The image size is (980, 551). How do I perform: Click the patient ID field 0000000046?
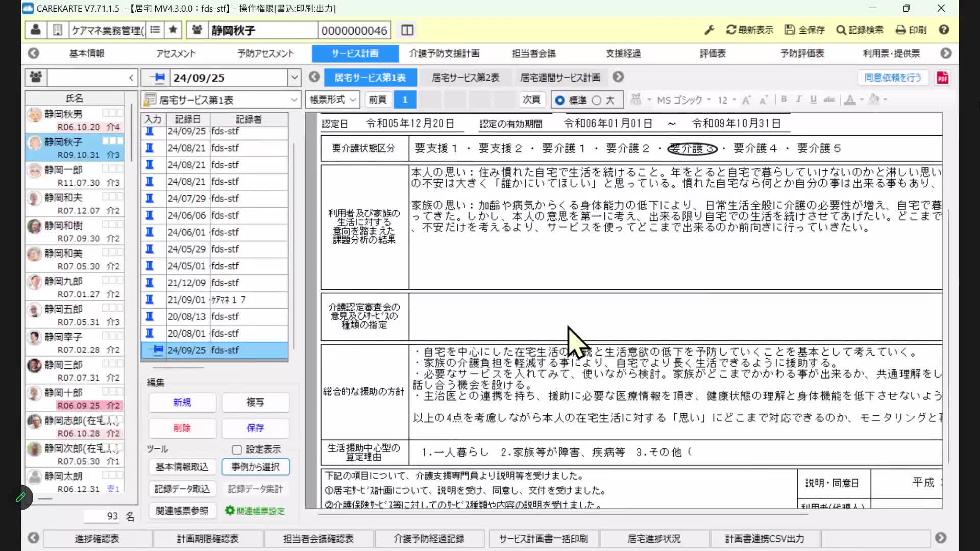coord(354,31)
